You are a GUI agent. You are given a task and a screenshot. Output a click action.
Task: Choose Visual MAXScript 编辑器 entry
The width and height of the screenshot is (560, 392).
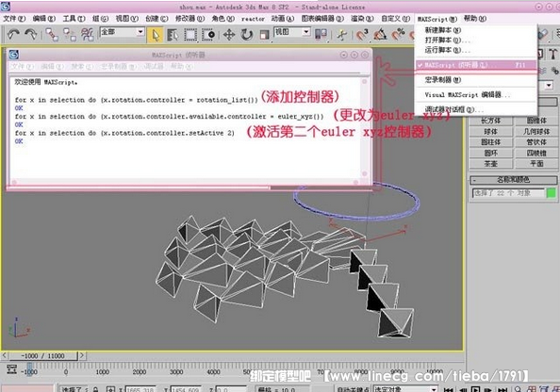click(x=476, y=94)
